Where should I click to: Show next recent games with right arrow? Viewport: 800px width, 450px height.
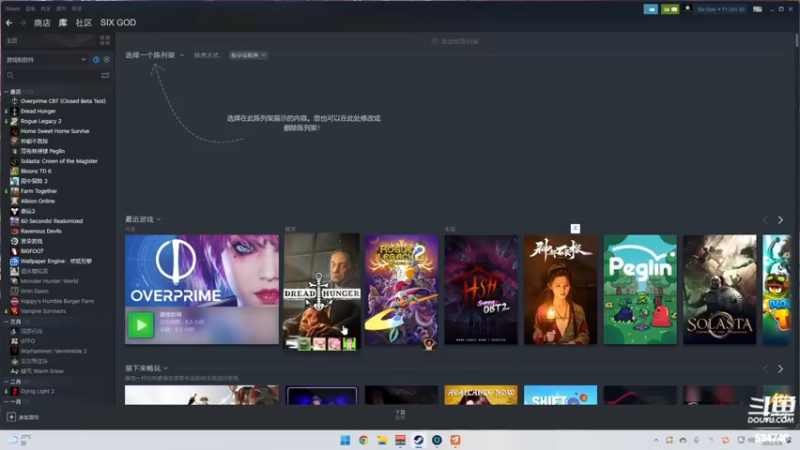pyautogui.click(x=780, y=220)
